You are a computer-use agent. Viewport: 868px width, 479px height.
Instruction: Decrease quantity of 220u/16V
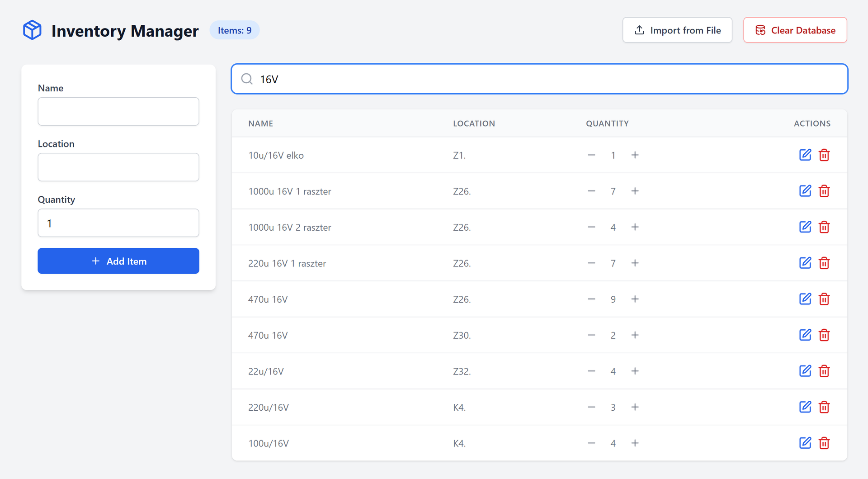(591, 407)
